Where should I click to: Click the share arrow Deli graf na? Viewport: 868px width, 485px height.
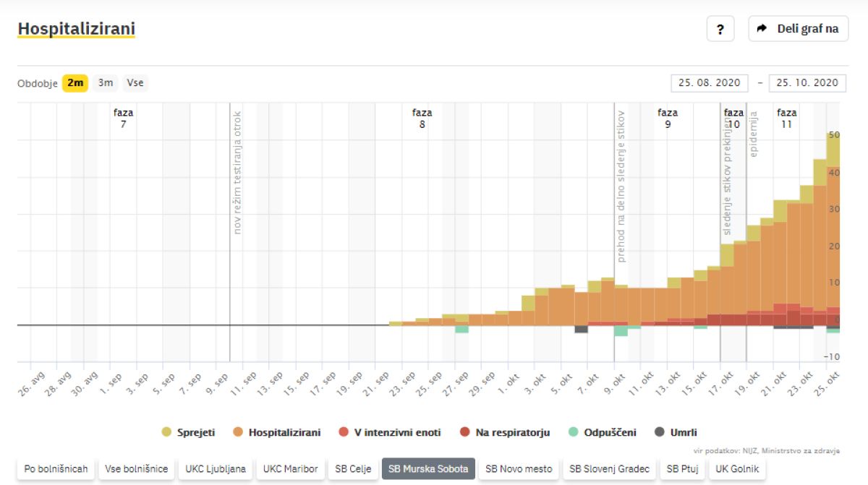[x=798, y=29]
